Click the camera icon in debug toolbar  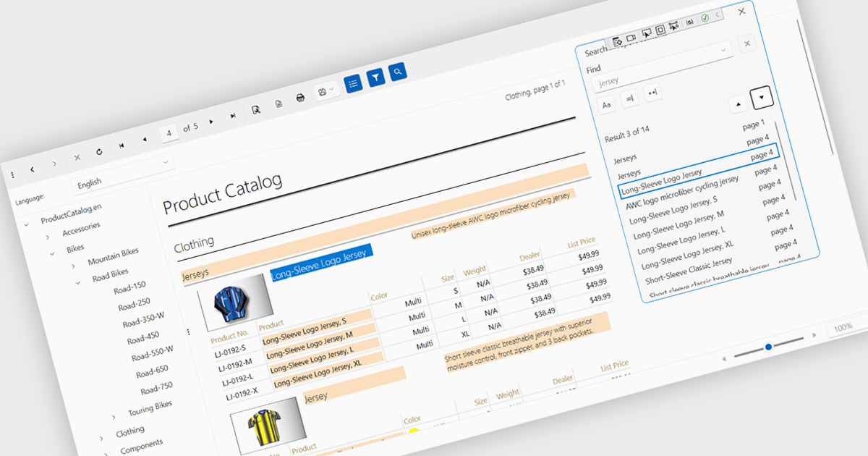631,37
